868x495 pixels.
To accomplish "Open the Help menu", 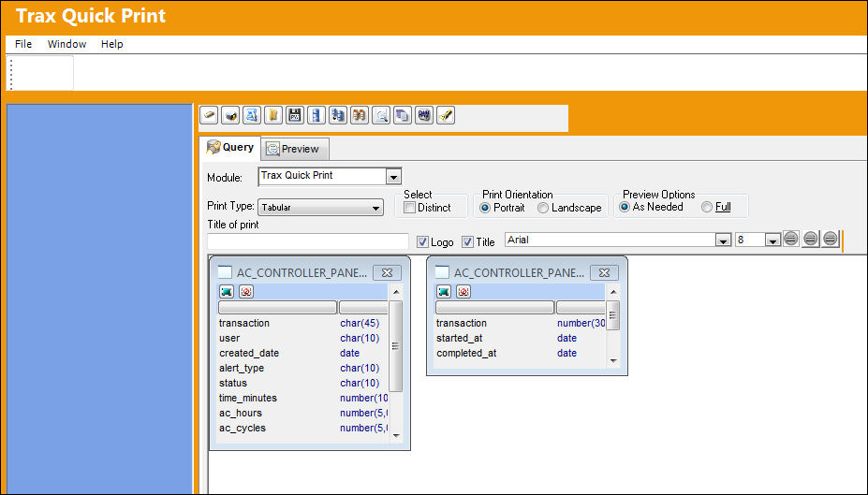I will (111, 44).
